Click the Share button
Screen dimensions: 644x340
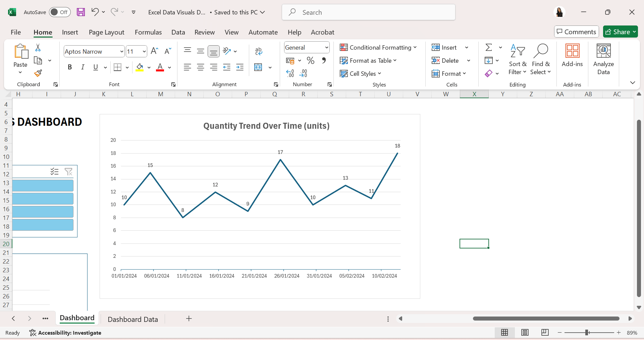click(x=620, y=32)
